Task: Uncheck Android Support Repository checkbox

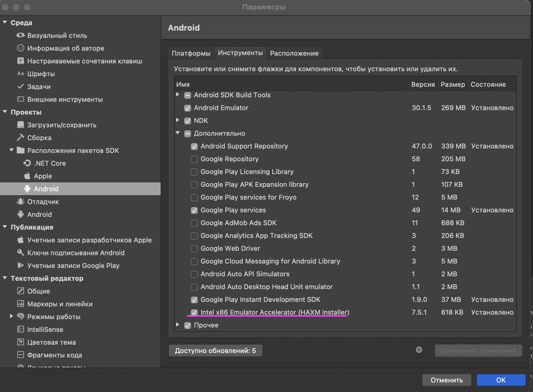Action: [x=194, y=146]
